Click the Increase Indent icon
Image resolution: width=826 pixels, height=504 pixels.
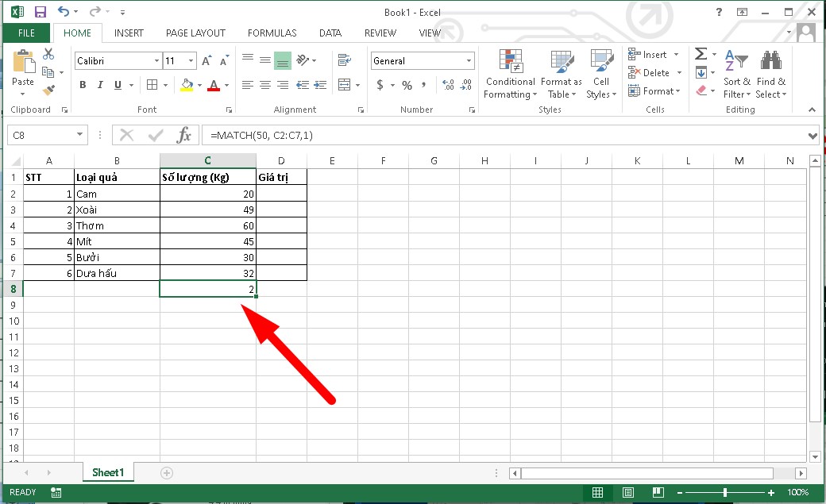click(320, 85)
